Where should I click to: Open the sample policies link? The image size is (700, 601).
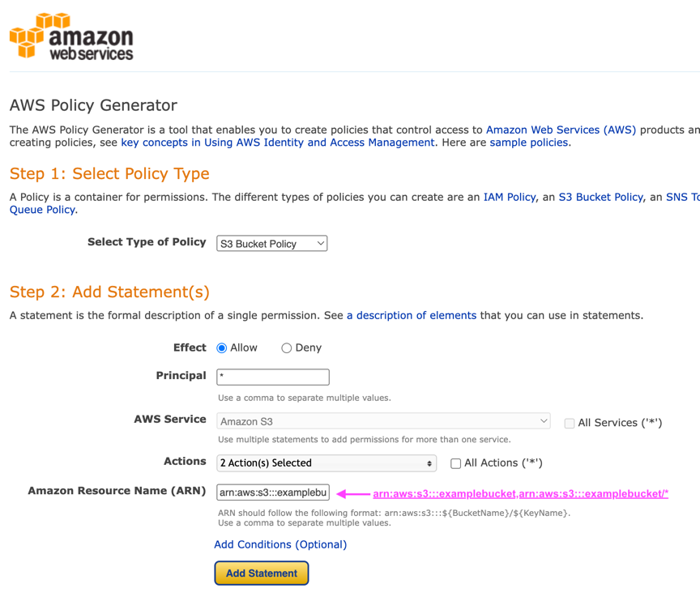coord(528,143)
